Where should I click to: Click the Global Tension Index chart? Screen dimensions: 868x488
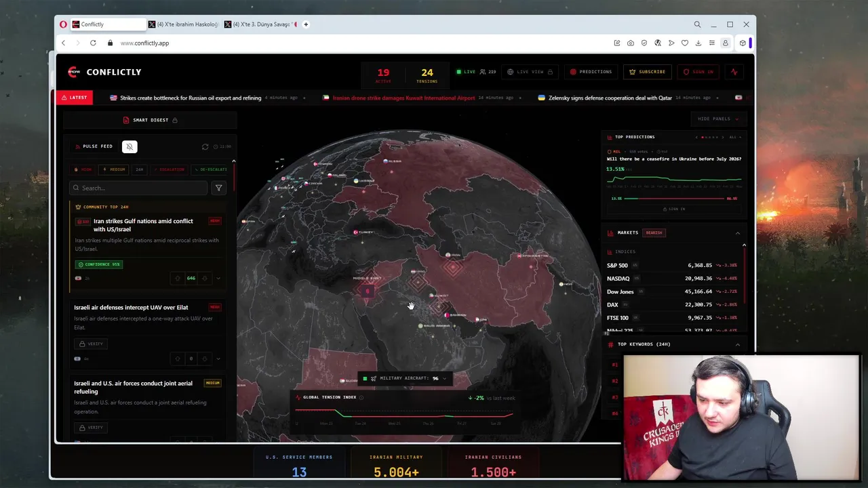tap(404, 414)
